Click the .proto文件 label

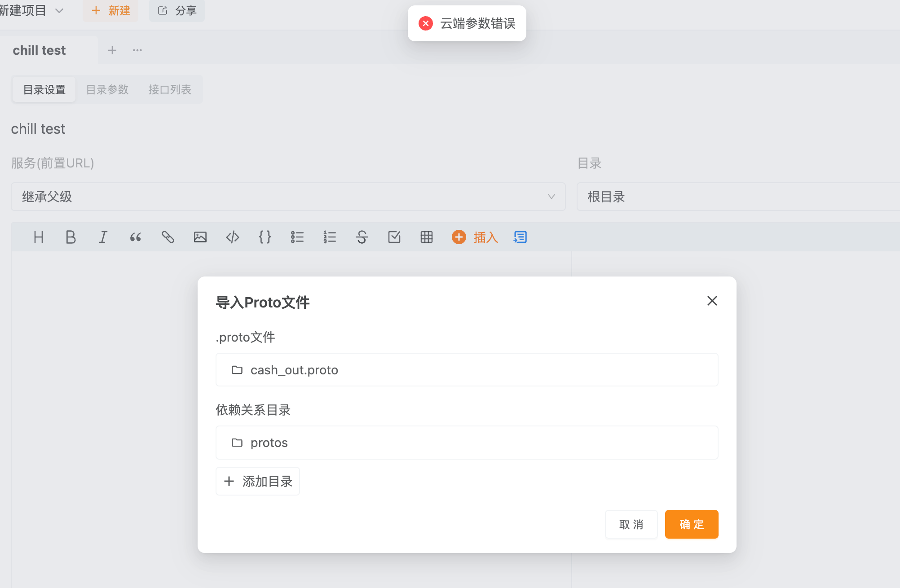(x=245, y=337)
